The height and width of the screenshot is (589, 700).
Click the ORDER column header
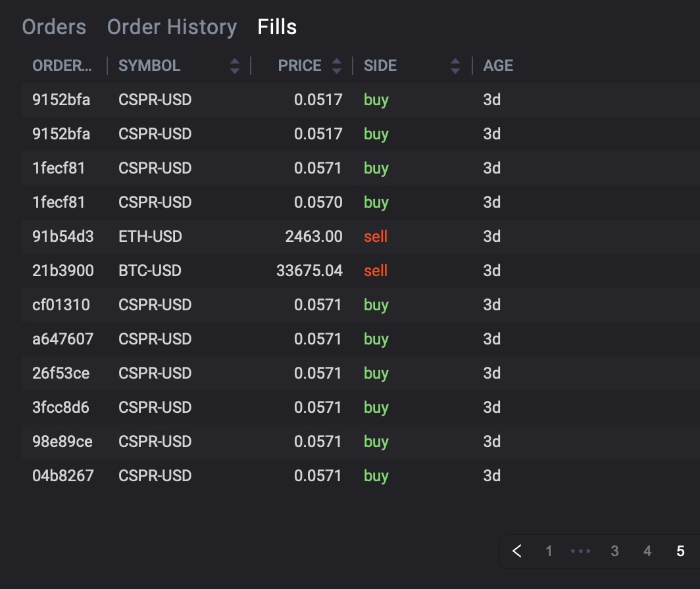coord(63,66)
